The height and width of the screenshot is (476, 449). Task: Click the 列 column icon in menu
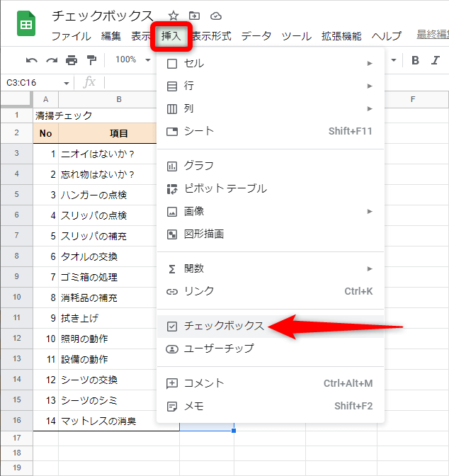click(172, 108)
